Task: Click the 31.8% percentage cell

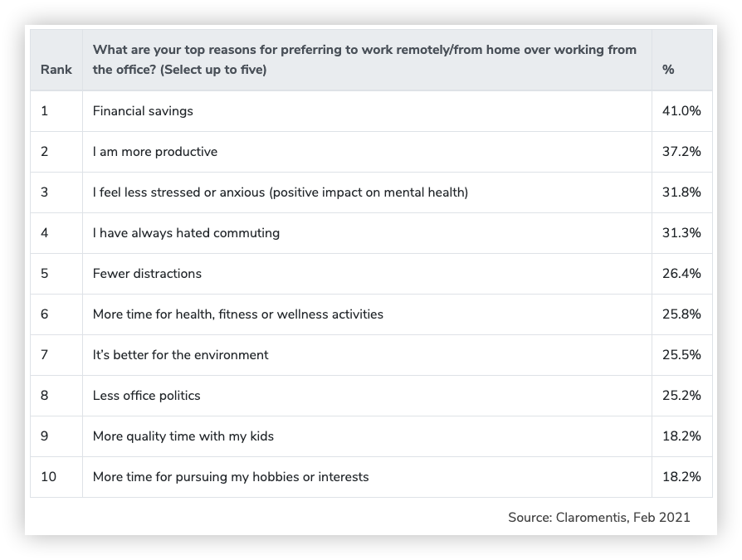Action: coord(681,192)
